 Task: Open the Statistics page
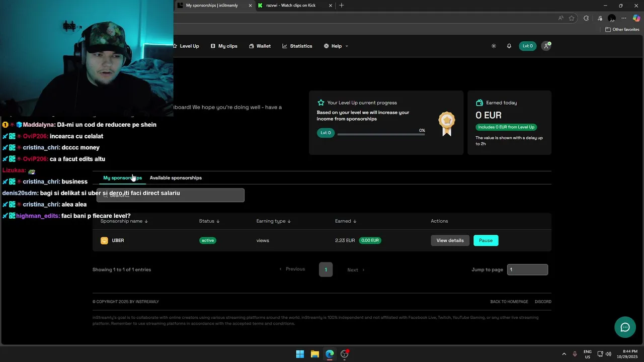297,46
